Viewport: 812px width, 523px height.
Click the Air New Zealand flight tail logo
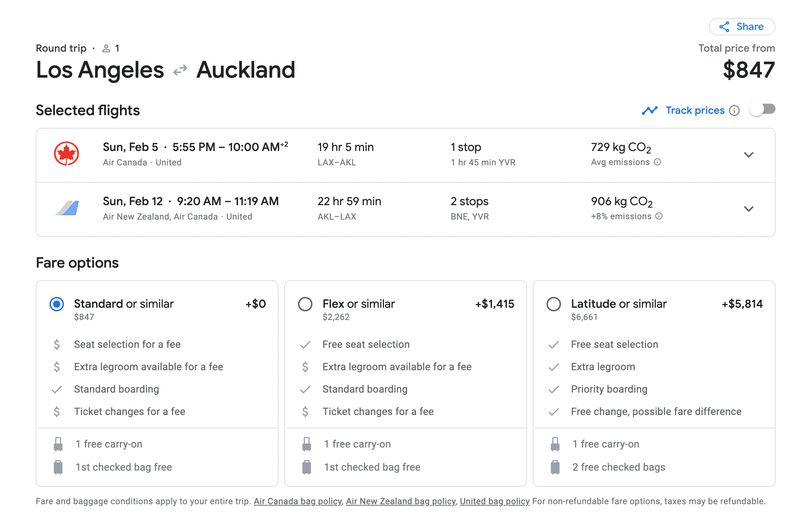[x=67, y=208]
